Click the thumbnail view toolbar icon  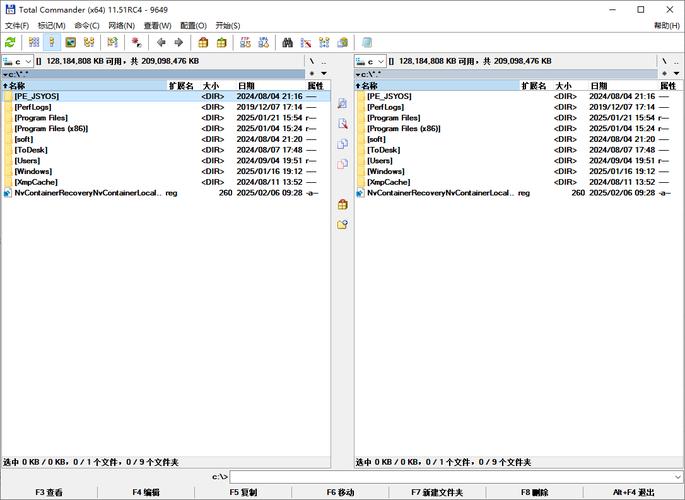click(x=70, y=43)
